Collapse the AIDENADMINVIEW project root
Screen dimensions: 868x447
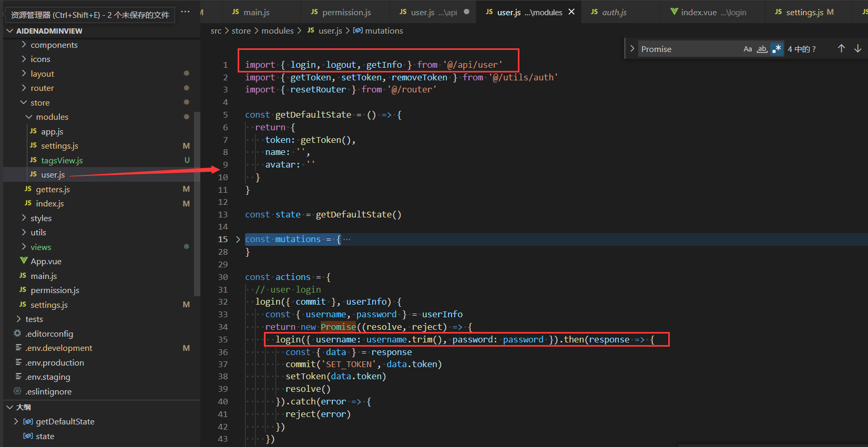coord(9,31)
